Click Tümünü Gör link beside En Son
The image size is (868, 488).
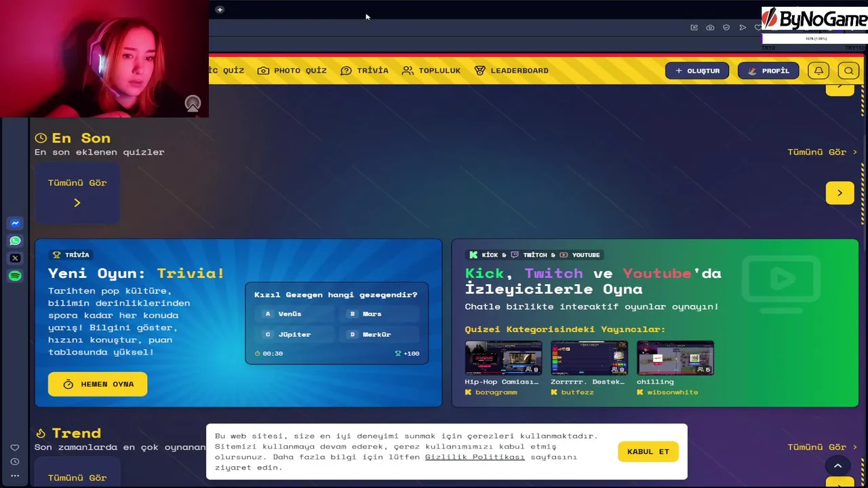click(823, 152)
